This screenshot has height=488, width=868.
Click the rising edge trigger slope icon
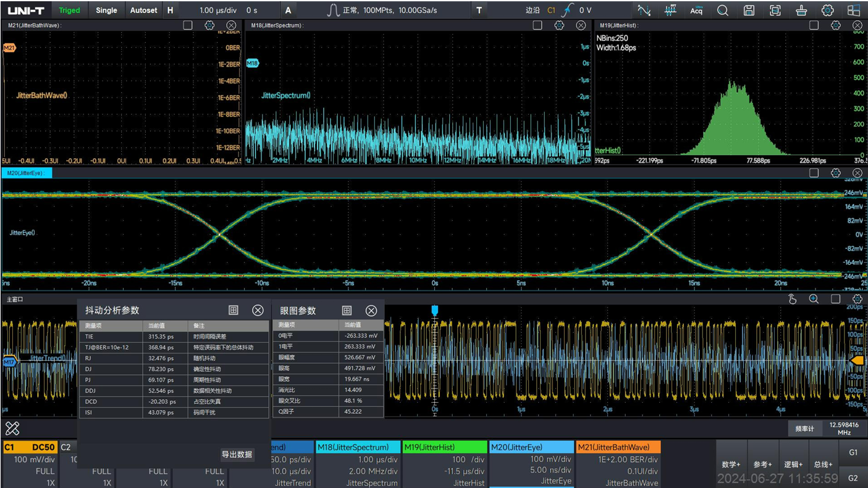tap(568, 10)
